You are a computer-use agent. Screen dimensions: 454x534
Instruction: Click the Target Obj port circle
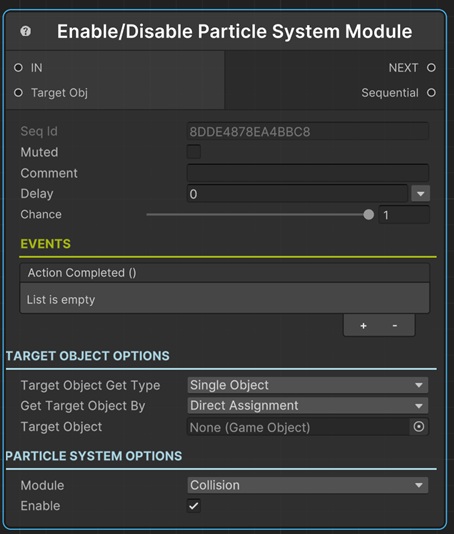18,93
